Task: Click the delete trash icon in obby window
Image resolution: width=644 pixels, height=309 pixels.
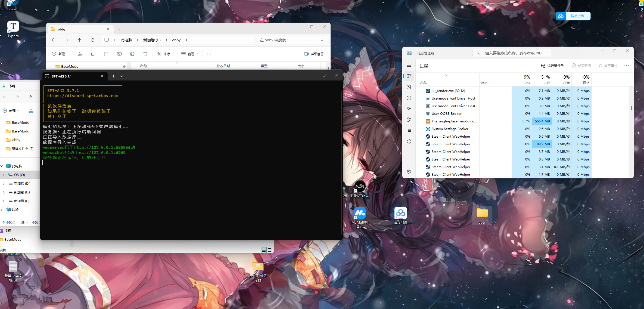Action: click(145, 54)
